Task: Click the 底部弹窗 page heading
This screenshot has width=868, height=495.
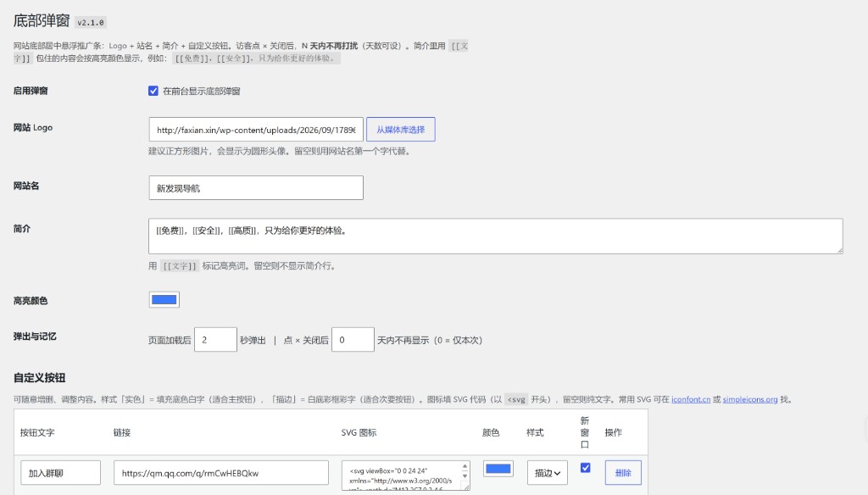Action: (x=42, y=21)
